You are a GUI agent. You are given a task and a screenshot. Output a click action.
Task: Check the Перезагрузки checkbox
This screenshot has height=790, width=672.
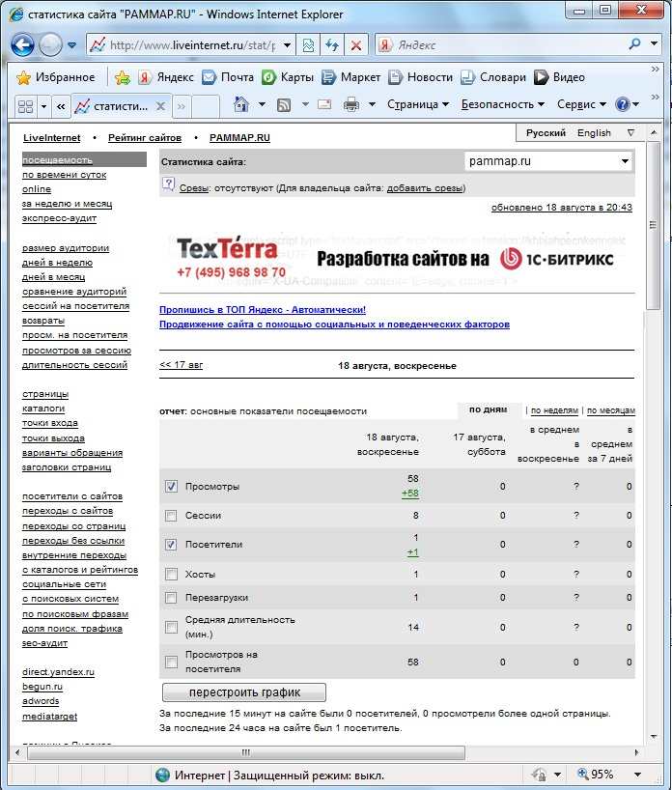[171, 598]
